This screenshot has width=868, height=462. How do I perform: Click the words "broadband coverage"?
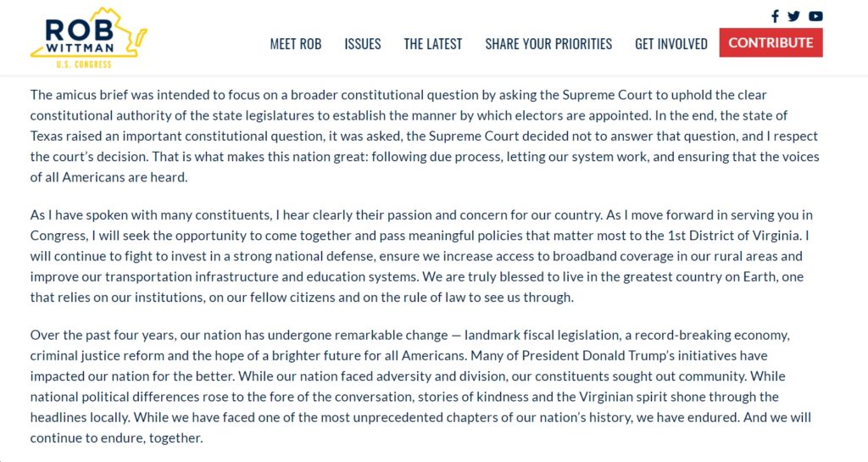pos(611,256)
